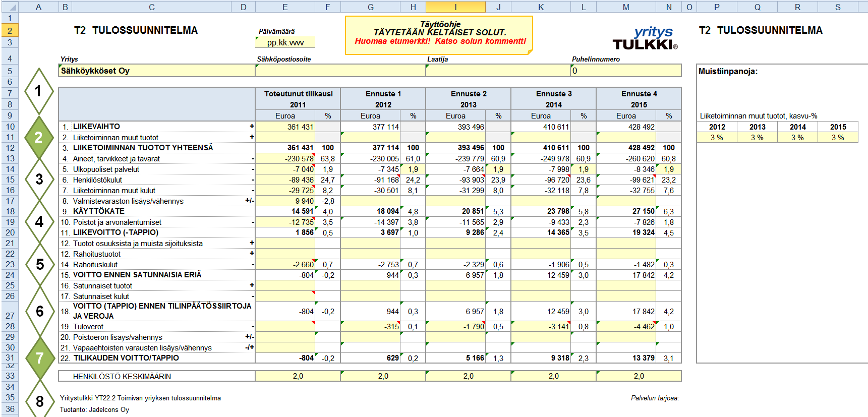Click the LIIKEVOITTO value 1 856
The image size is (868, 417).
coord(285,232)
